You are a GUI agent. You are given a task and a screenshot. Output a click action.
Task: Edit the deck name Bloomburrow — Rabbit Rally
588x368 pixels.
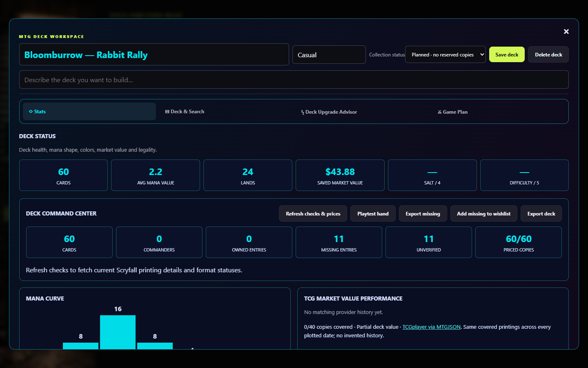(154, 55)
